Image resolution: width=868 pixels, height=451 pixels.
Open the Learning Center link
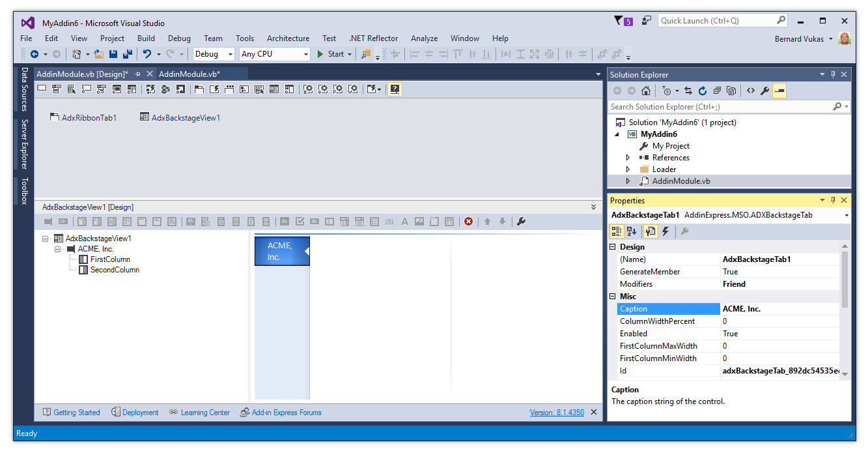(x=200, y=413)
